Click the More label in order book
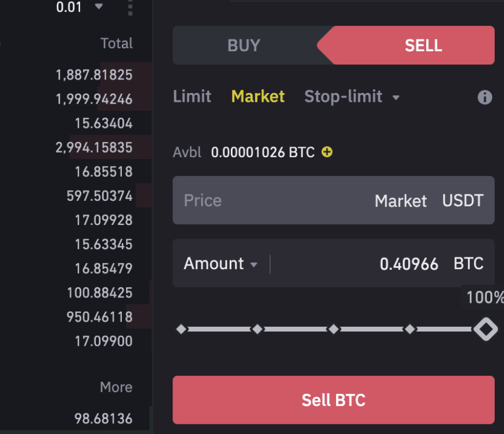Viewport: 504px width, 434px height. (x=116, y=387)
